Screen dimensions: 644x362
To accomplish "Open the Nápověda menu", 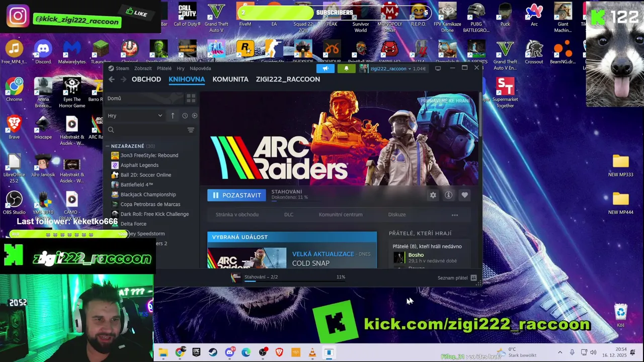I will (x=200, y=68).
